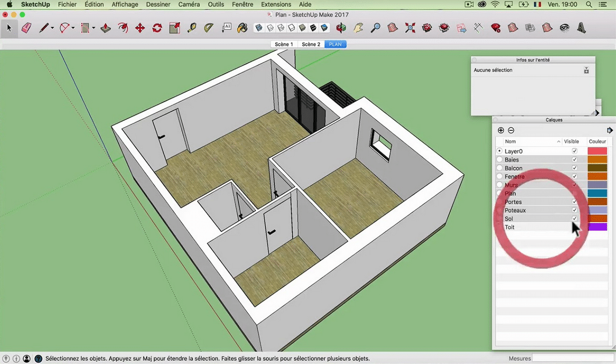This screenshot has width=616, height=364.
Task: Activate the Push/Pull tool
Action: click(106, 27)
